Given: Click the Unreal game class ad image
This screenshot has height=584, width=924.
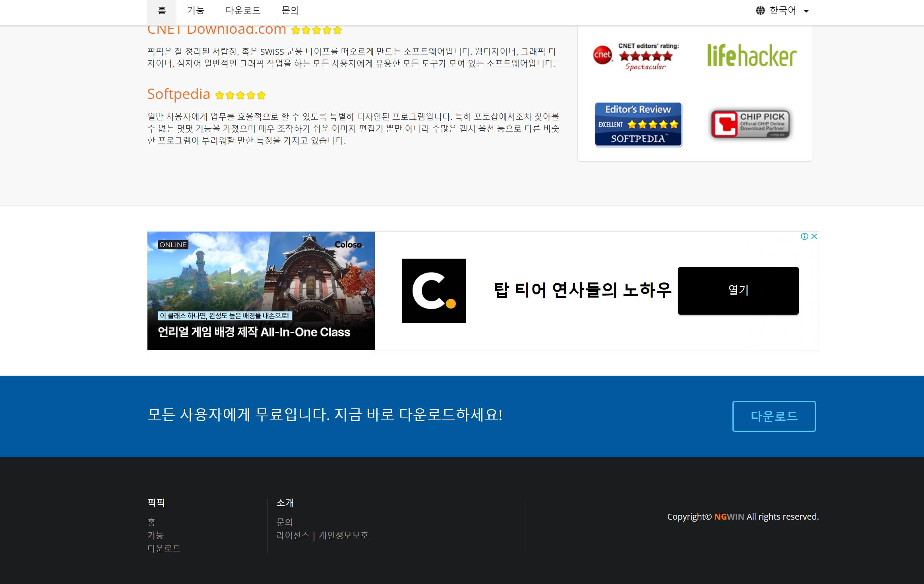Looking at the screenshot, I should (261, 291).
